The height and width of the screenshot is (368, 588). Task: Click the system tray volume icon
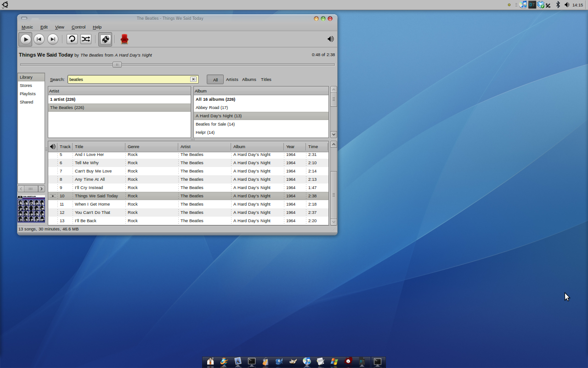click(567, 5)
